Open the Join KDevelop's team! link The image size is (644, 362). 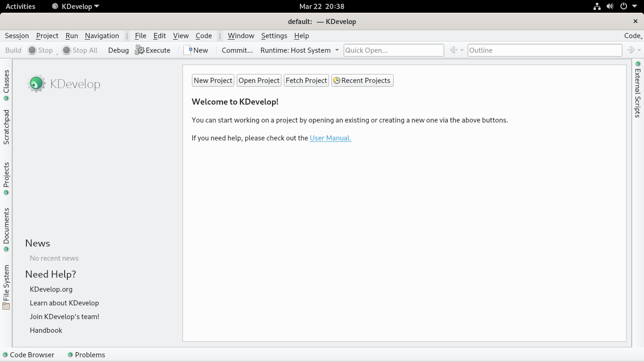[65, 317]
